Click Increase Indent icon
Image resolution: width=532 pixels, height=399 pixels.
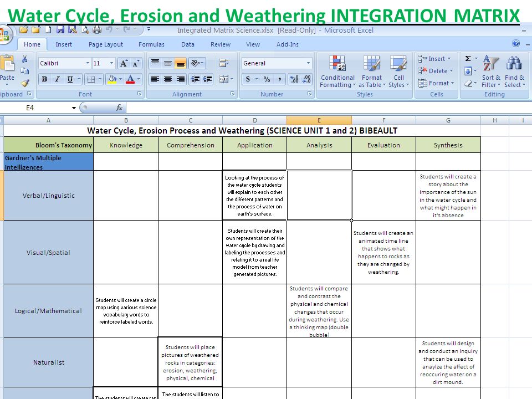pyautogui.click(x=208, y=79)
